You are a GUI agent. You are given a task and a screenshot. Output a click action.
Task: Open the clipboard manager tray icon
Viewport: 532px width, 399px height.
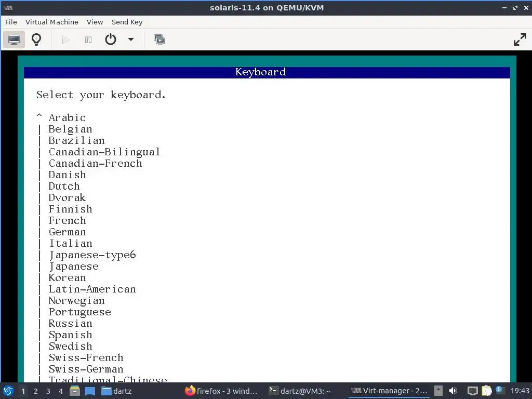[x=486, y=391]
